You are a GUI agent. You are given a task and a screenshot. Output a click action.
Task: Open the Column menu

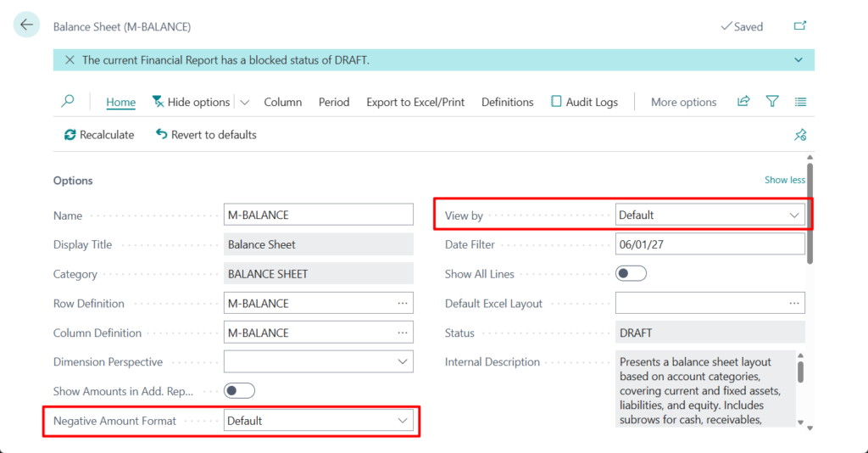click(x=282, y=102)
